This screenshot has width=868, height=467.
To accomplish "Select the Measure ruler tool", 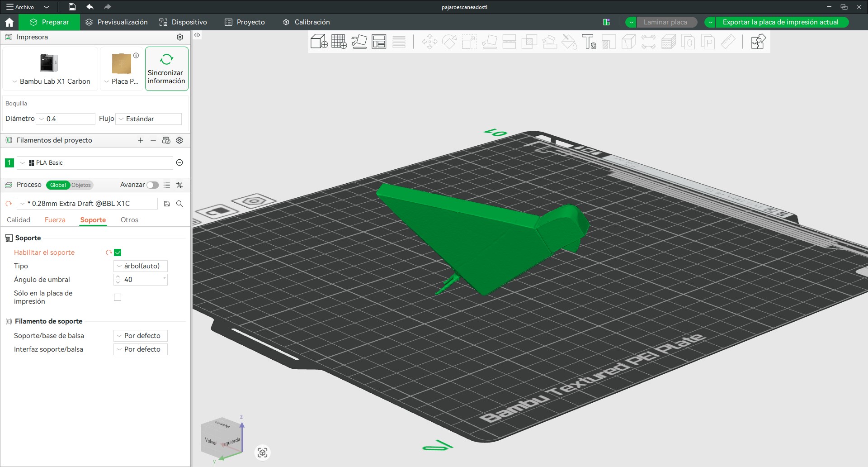I will point(728,42).
